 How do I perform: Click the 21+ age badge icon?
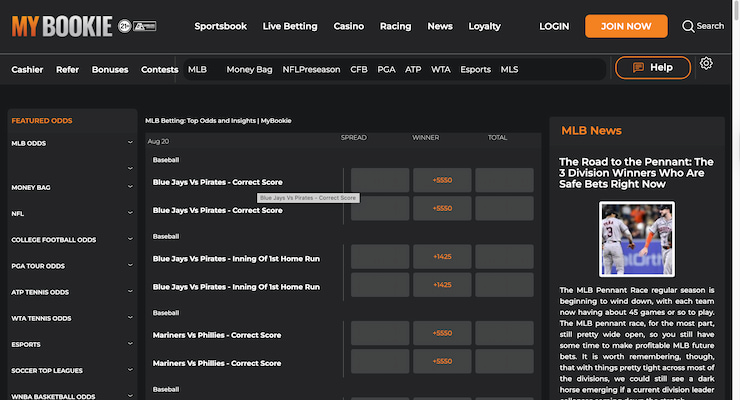point(125,26)
